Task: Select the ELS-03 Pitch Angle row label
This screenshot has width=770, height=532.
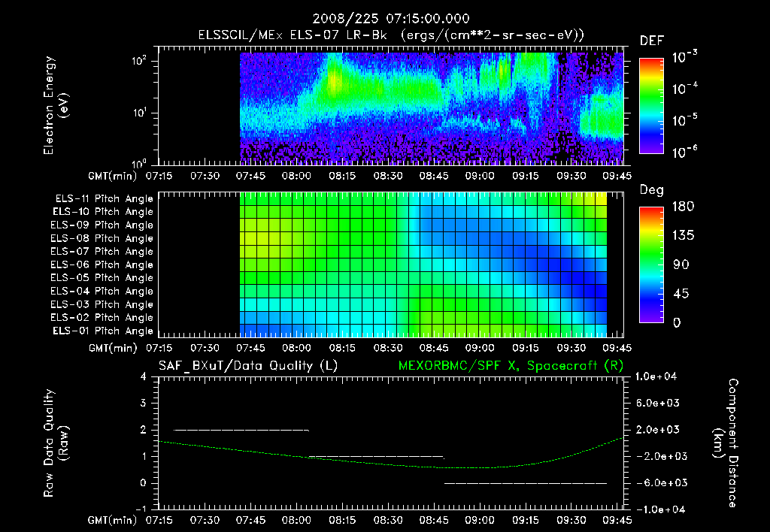Action: pyautogui.click(x=102, y=304)
